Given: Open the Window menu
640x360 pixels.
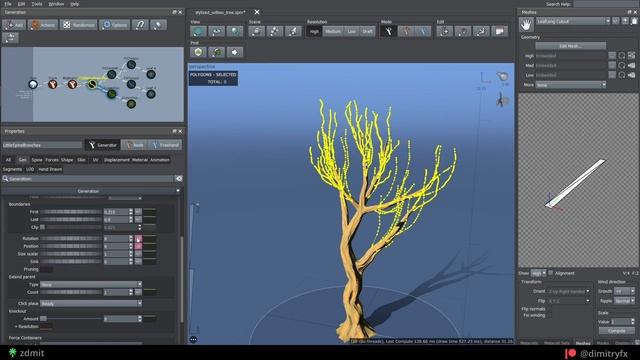Looking at the screenshot, I should tap(56, 4).
